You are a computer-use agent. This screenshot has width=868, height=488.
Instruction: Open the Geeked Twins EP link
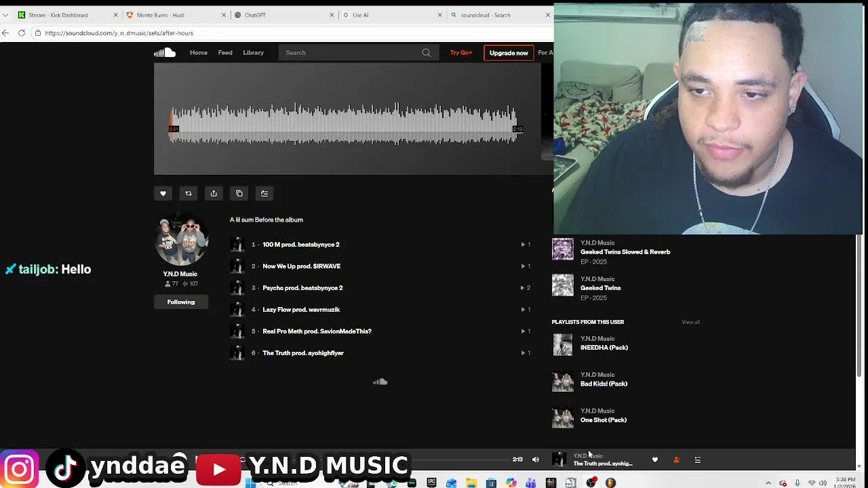point(600,288)
